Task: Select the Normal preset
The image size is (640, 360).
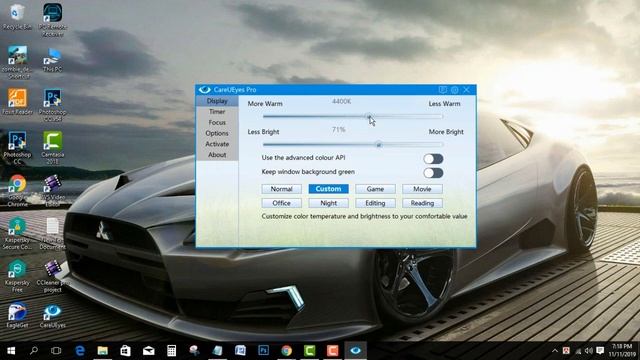Action: (281, 189)
